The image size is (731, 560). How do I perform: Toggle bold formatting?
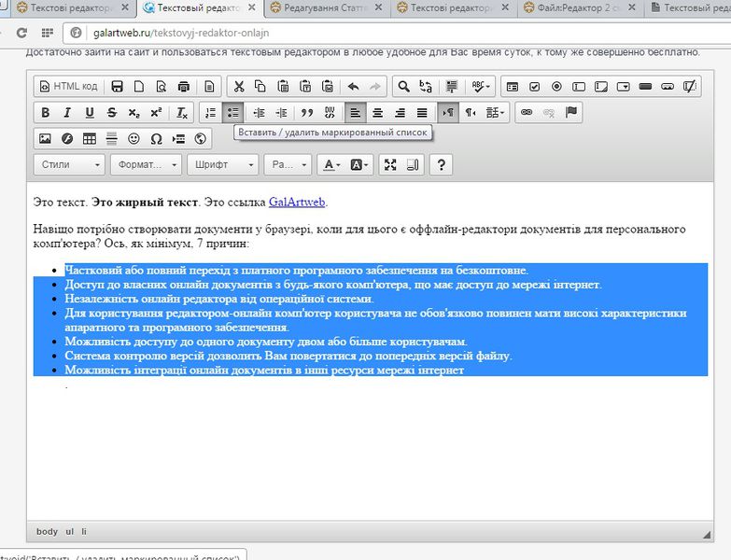tap(45, 113)
